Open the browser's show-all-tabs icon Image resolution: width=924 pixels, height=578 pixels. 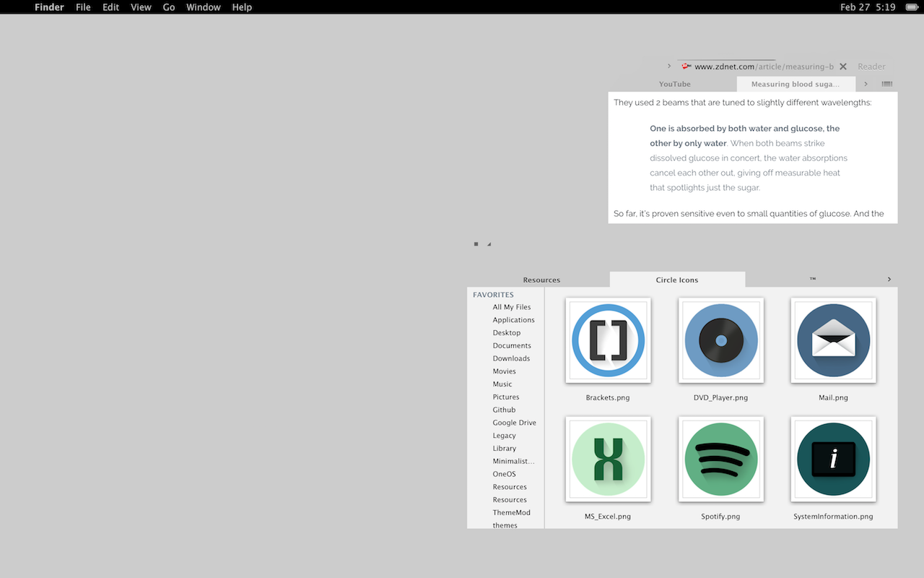tap(887, 85)
